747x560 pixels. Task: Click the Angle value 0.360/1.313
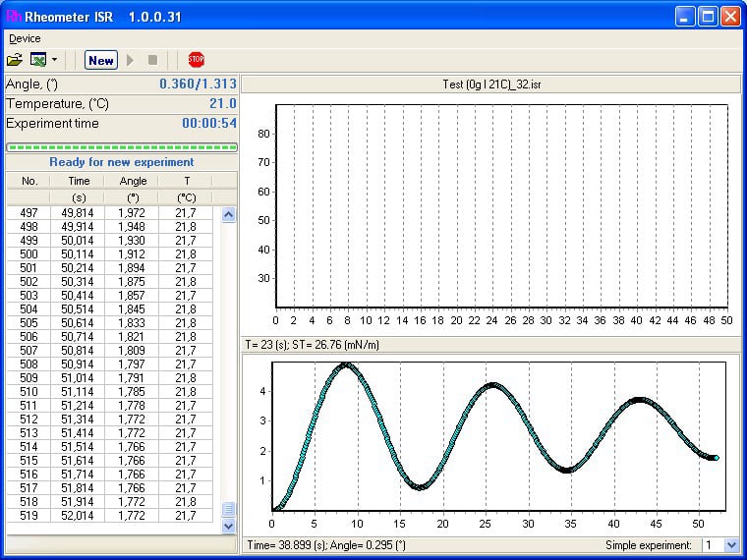[x=198, y=84]
